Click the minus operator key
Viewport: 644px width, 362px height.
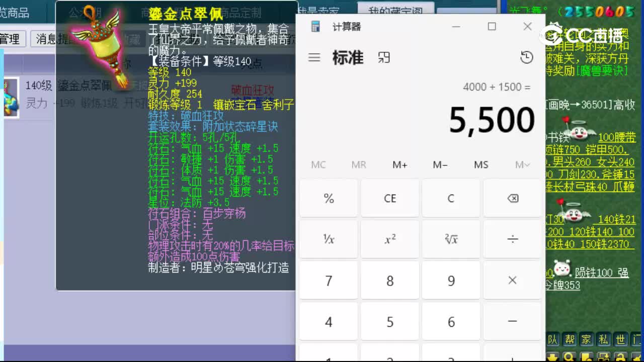click(512, 321)
